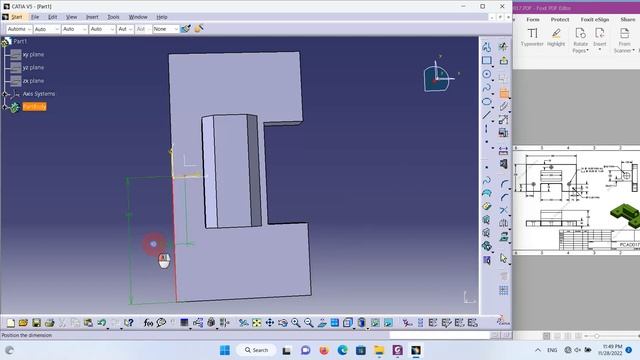Select the highlighted PartBody tree item
Viewport: 640px width, 360px height.
[34, 107]
